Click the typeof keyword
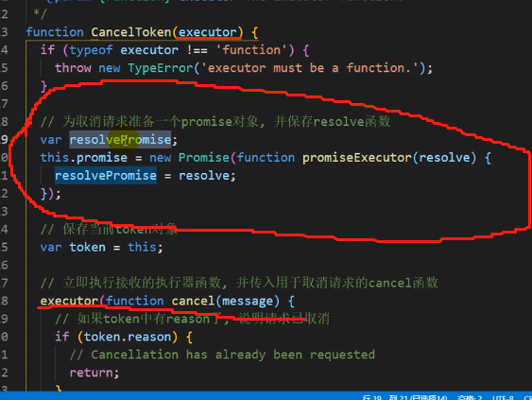This screenshot has width=532, height=400. (91, 50)
